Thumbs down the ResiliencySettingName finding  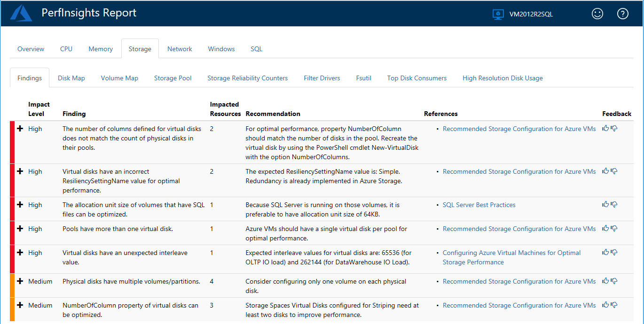click(614, 171)
